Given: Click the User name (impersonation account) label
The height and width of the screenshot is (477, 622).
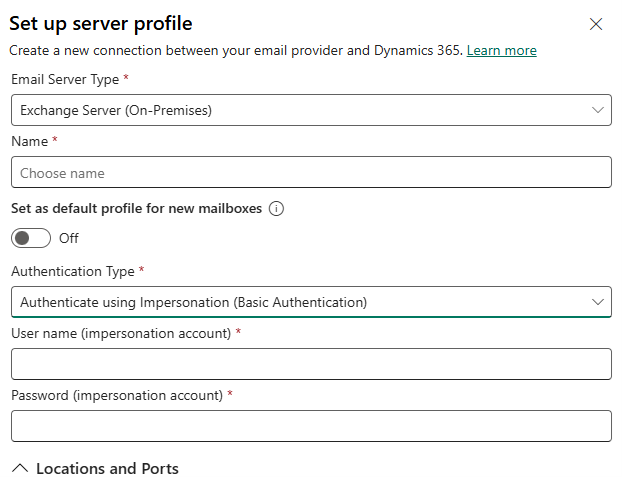Looking at the screenshot, I should [x=121, y=333].
